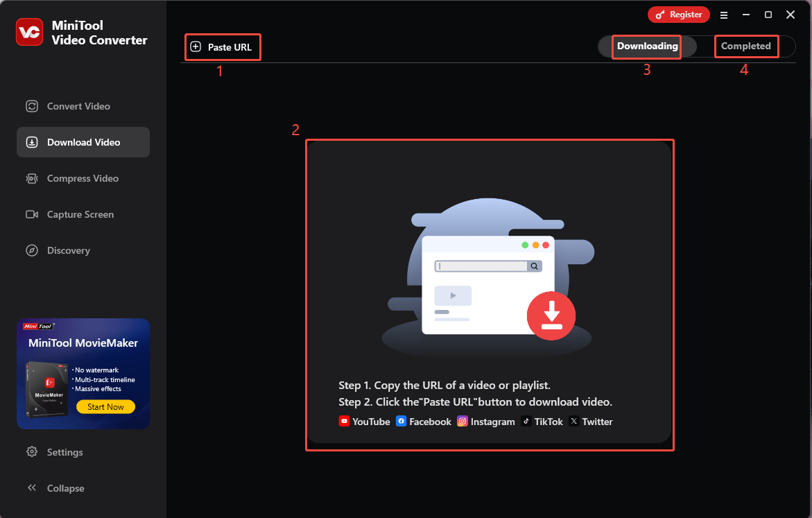Collapse the left sidebar
The height and width of the screenshot is (518, 812).
coord(55,488)
